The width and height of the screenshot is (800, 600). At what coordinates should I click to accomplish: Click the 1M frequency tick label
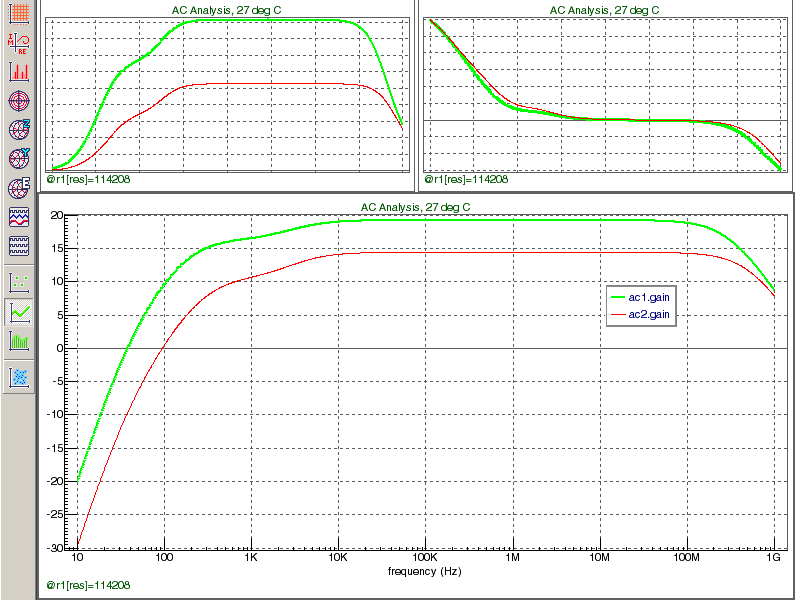(x=512, y=557)
